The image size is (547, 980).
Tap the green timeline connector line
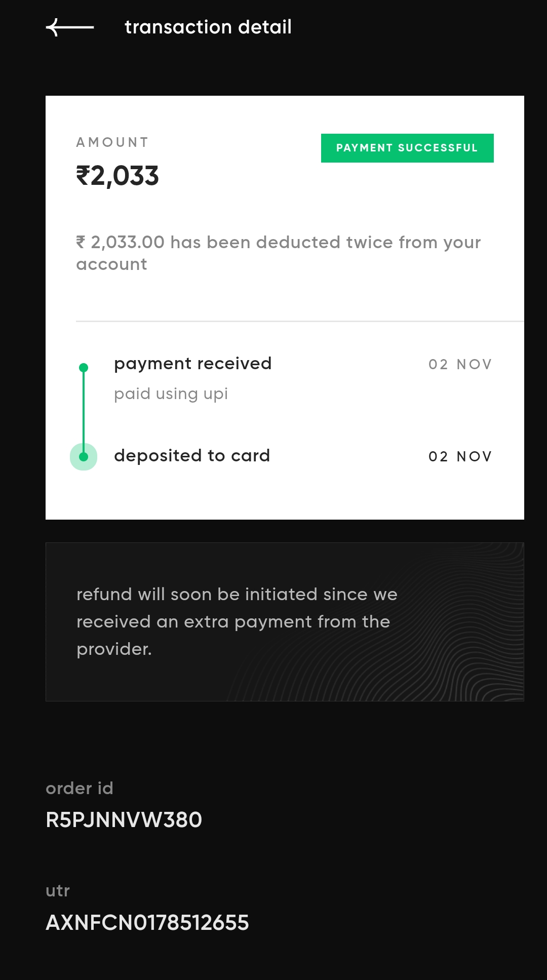[x=84, y=410]
